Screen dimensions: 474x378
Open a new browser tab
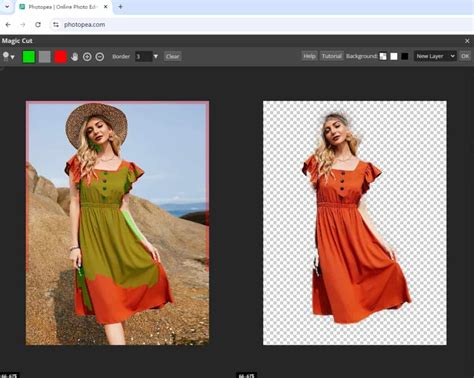pyautogui.click(x=120, y=7)
